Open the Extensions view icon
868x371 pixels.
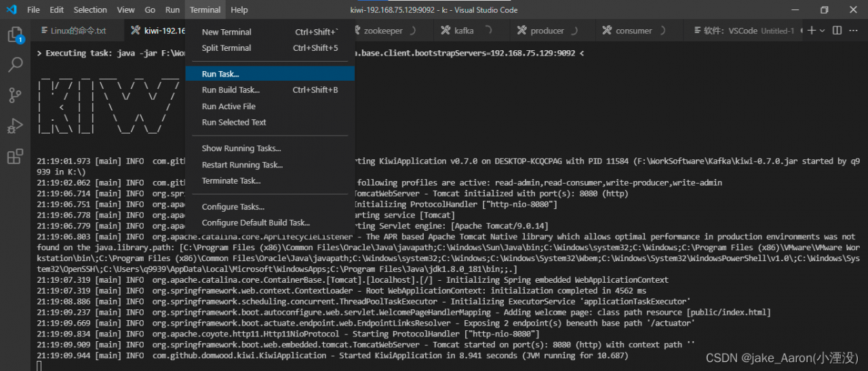point(15,157)
